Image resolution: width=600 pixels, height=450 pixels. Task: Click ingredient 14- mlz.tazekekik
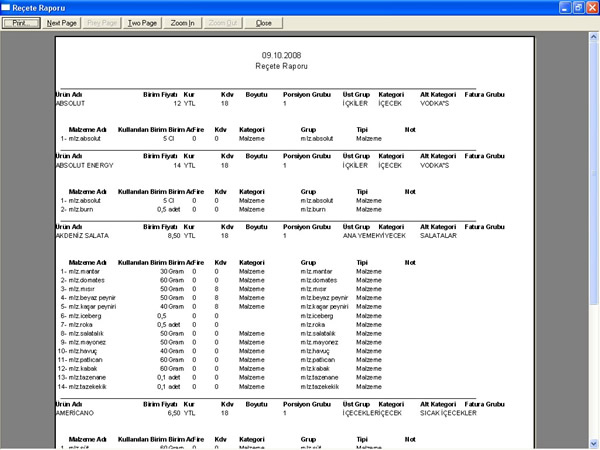coord(82,387)
